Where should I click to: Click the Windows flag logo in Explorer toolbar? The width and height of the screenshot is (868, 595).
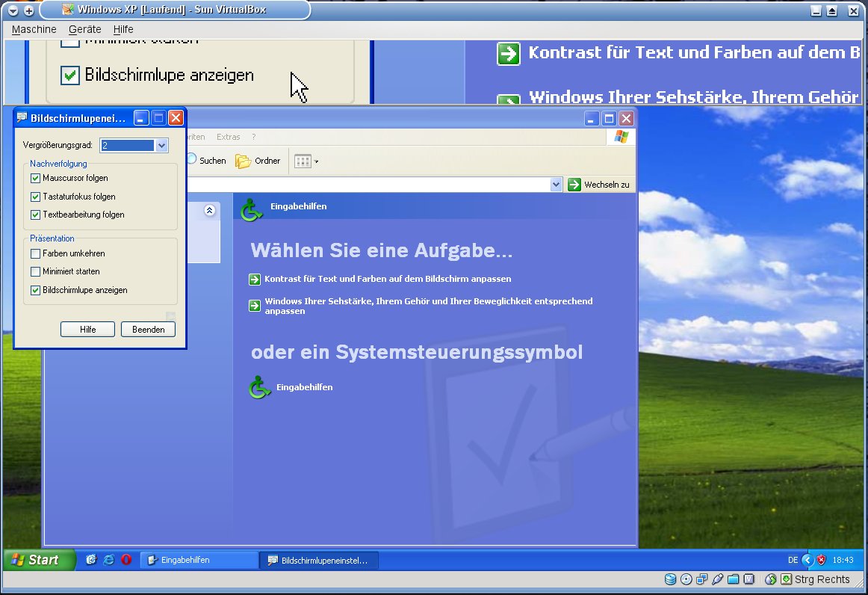point(621,137)
